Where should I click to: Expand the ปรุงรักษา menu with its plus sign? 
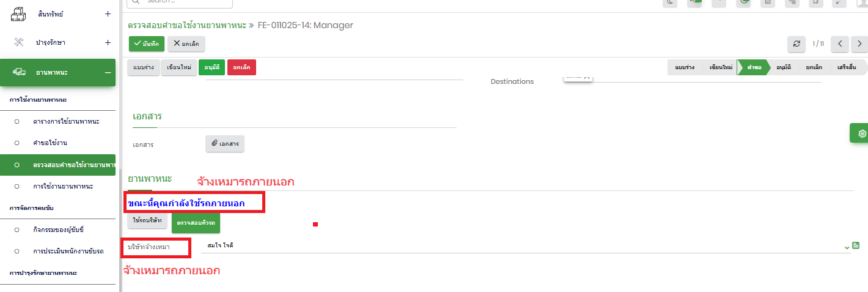(x=108, y=43)
